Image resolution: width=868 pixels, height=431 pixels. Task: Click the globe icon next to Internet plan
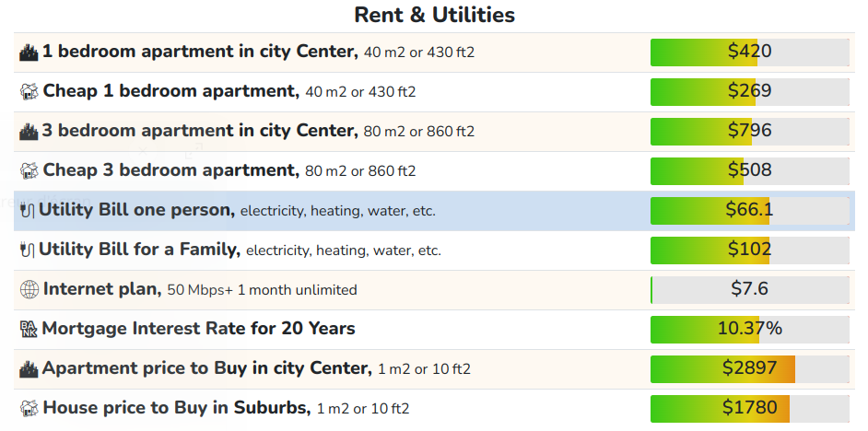[x=29, y=289]
